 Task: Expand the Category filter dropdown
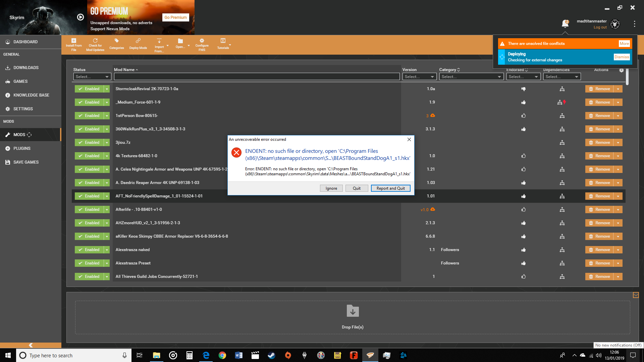(471, 76)
